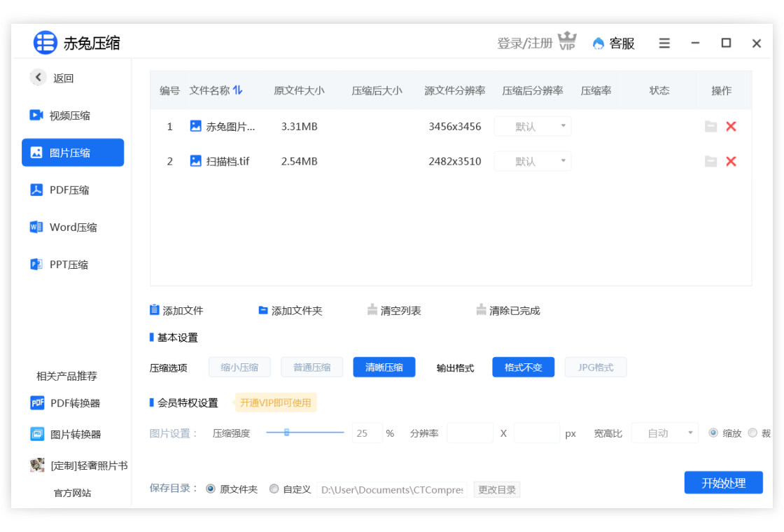This screenshot has width=784, height=532.
Task: Click 3456x3456 resolution cell
Action: (454, 127)
